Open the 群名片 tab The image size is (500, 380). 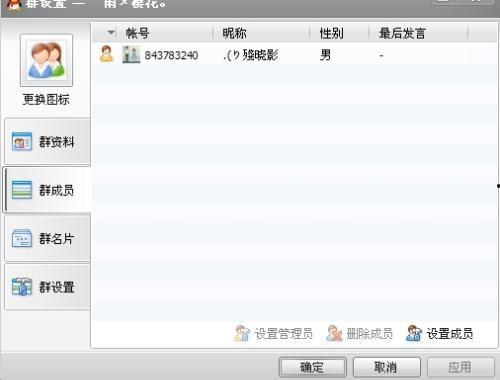point(47,238)
